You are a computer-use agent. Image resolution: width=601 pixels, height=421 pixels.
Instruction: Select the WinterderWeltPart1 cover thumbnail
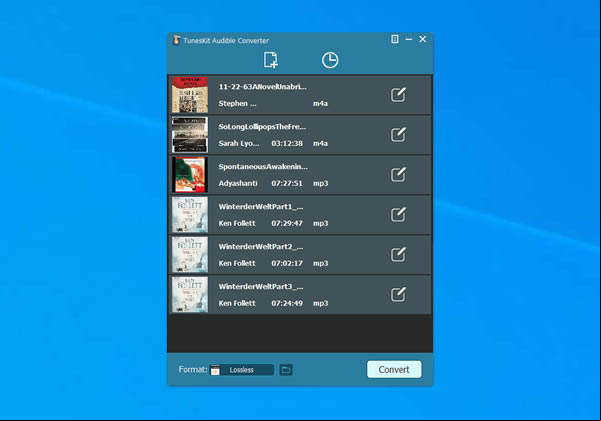click(x=190, y=214)
